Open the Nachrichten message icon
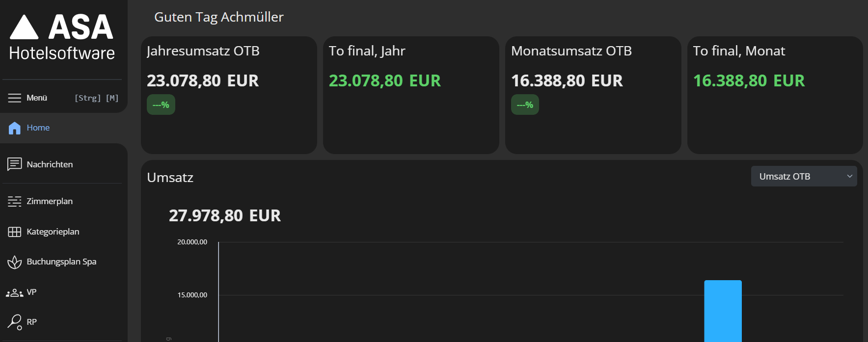 (14, 164)
